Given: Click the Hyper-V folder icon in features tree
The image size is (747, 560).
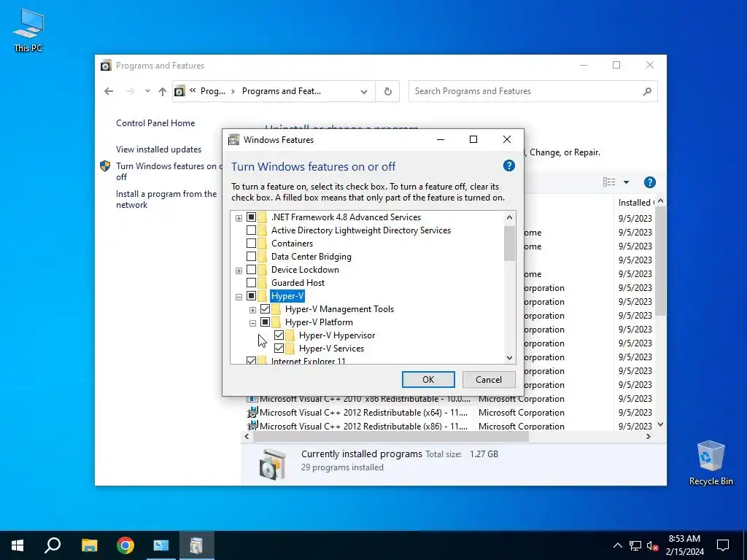Looking at the screenshot, I should click(x=262, y=296).
